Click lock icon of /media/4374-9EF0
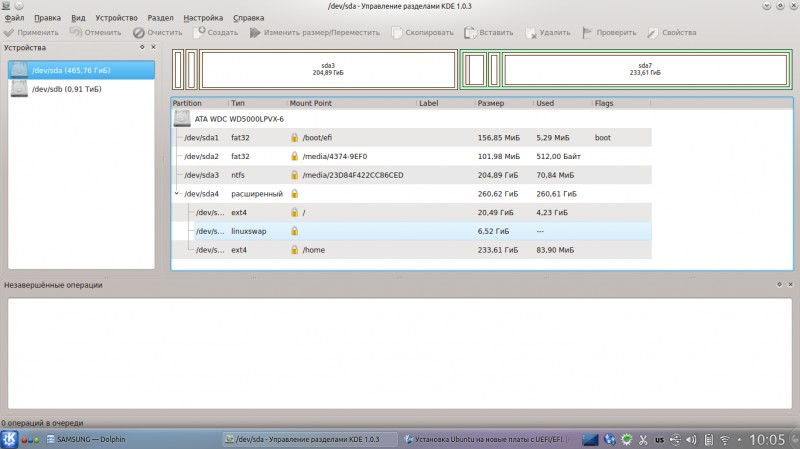 [x=294, y=157]
